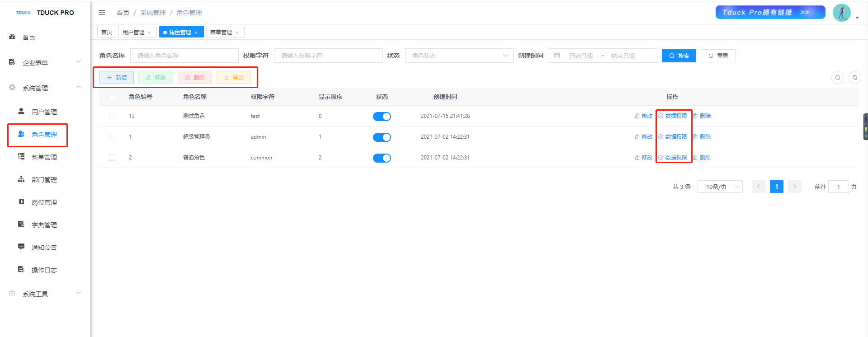The height and width of the screenshot is (337, 868).
Task: Click the round search toggle icon
Action: [x=837, y=78]
